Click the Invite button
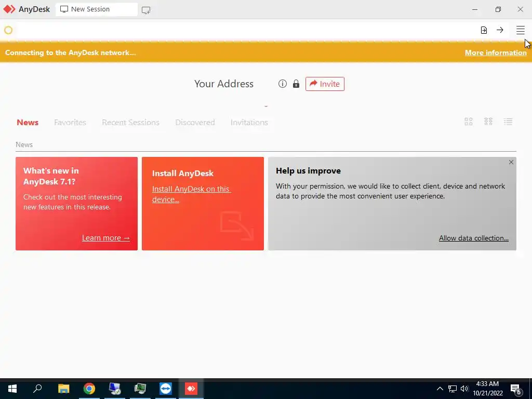This screenshot has width=532, height=399. pyautogui.click(x=325, y=84)
